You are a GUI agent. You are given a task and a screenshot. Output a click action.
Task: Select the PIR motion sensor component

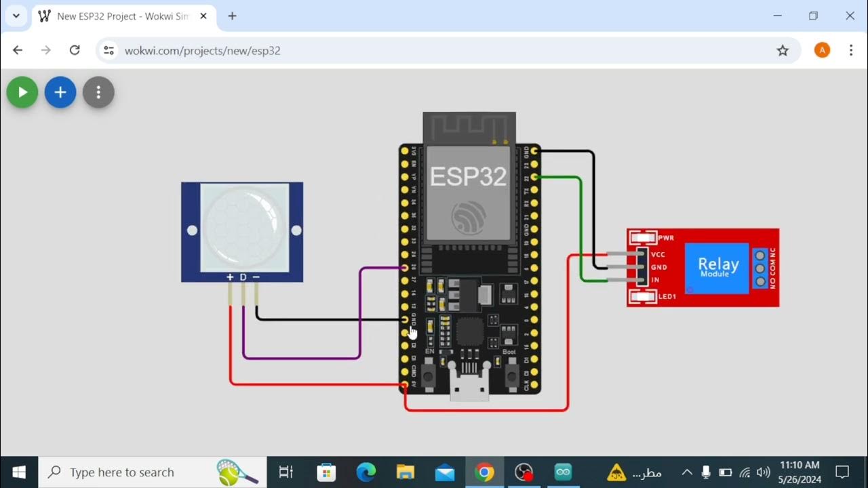(x=242, y=232)
